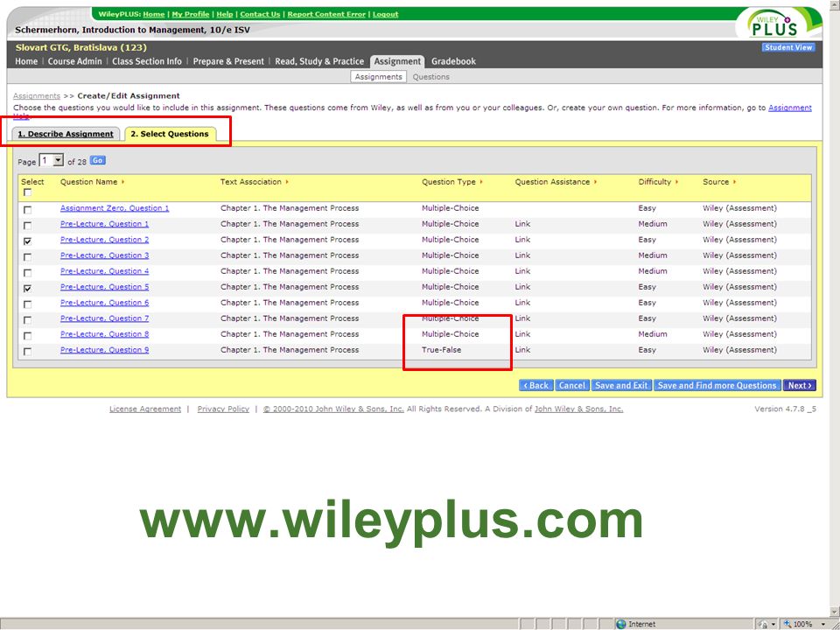The image size is (840, 630).
Task: Open the Home menu item
Action: click(26, 61)
